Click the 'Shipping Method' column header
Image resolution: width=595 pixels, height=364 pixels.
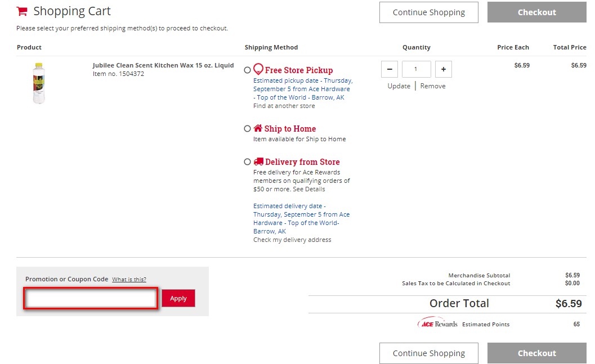click(x=271, y=47)
